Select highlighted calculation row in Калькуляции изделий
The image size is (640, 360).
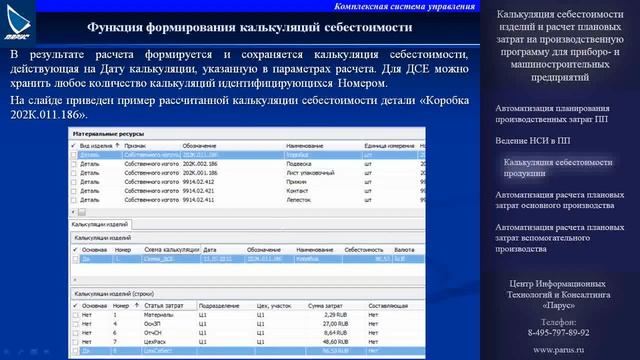[248, 259]
